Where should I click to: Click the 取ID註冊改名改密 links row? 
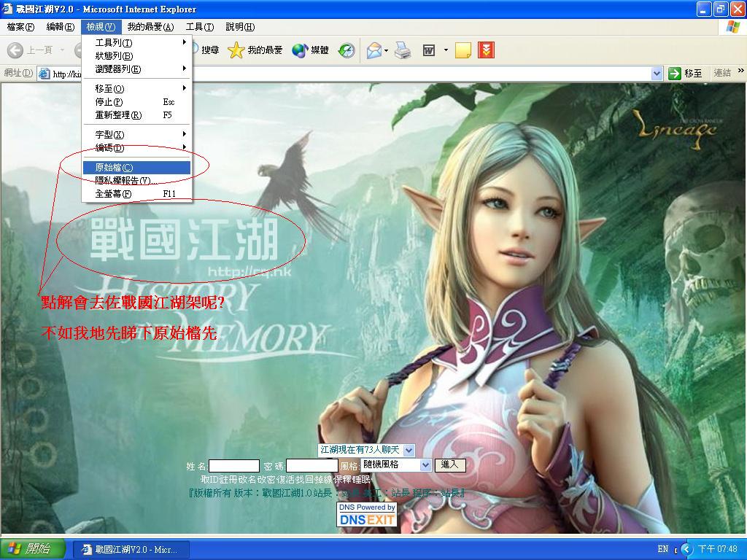click(285, 479)
